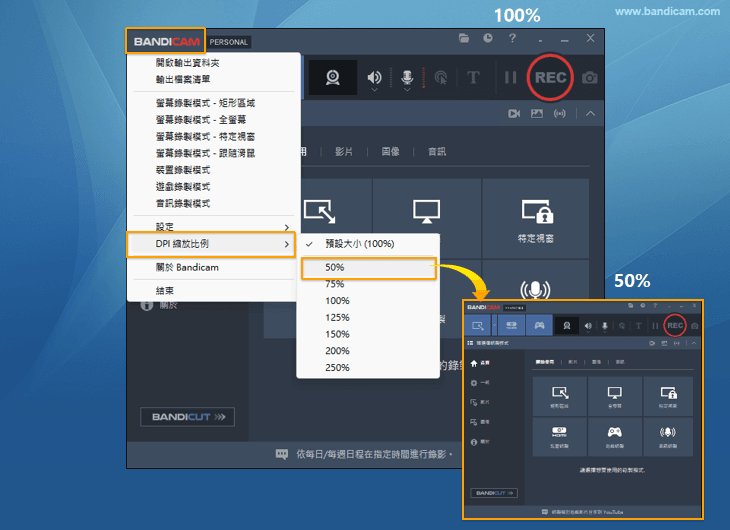
Task: Click the camera screenshot icon
Action: point(590,77)
